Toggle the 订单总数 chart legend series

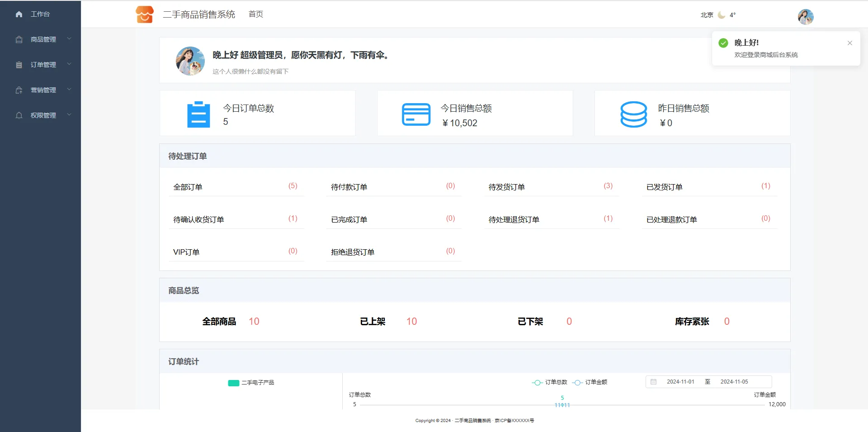pyautogui.click(x=550, y=382)
